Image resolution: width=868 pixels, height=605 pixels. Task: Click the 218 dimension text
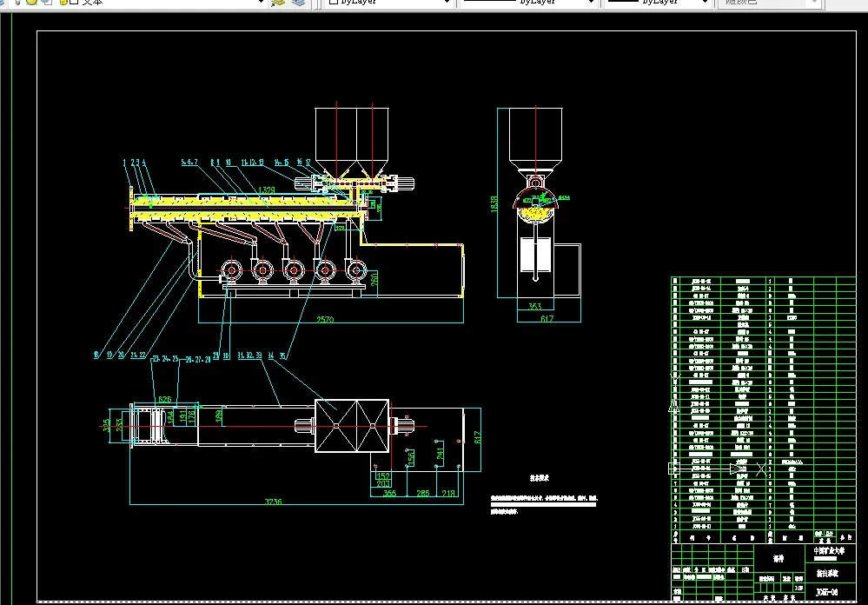(x=448, y=493)
